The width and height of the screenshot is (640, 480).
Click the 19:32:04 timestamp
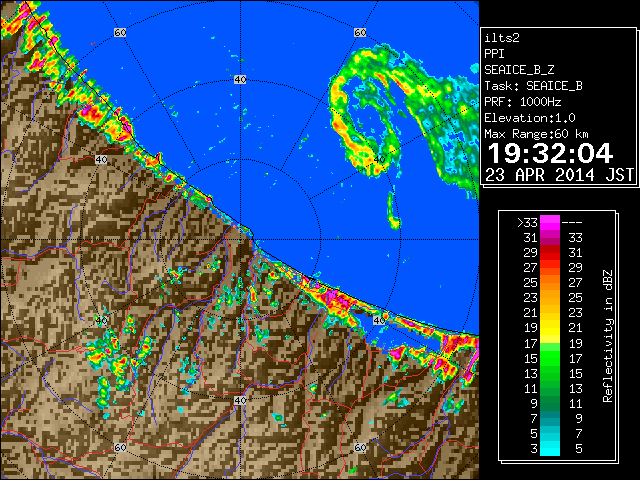[x=550, y=153]
